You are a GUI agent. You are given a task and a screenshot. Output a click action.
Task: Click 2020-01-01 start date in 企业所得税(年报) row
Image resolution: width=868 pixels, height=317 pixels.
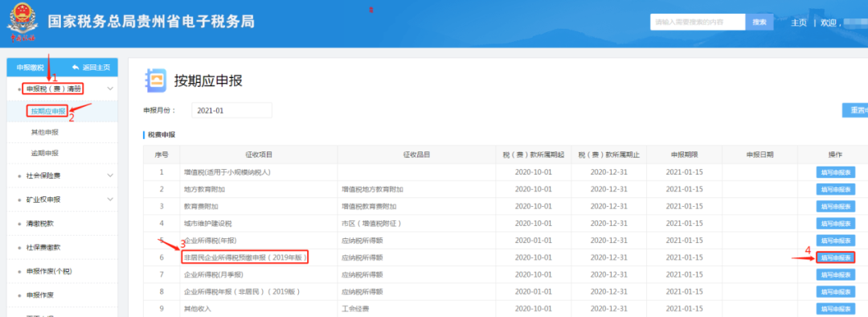[534, 241]
